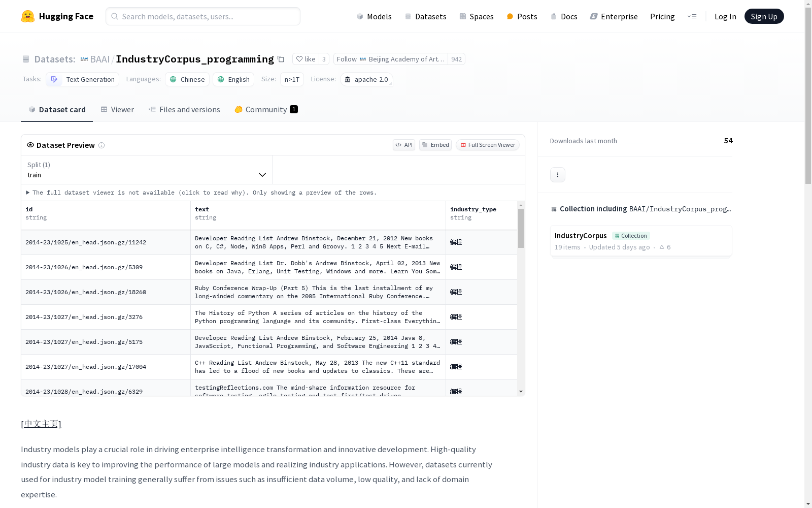Select the Chinese language tag

click(187, 79)
